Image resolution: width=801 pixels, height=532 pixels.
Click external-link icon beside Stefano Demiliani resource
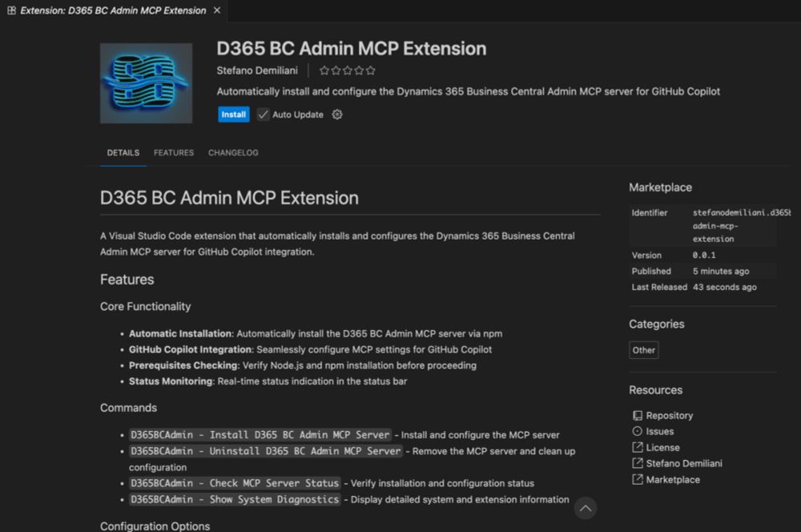pos(637,464)
